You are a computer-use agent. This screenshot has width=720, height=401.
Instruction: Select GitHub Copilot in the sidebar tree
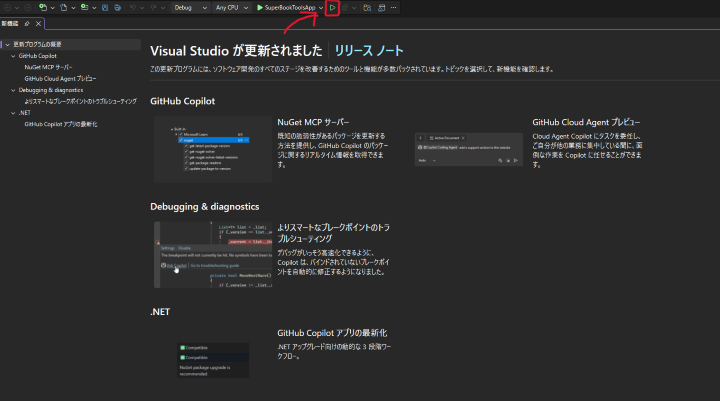38,56
